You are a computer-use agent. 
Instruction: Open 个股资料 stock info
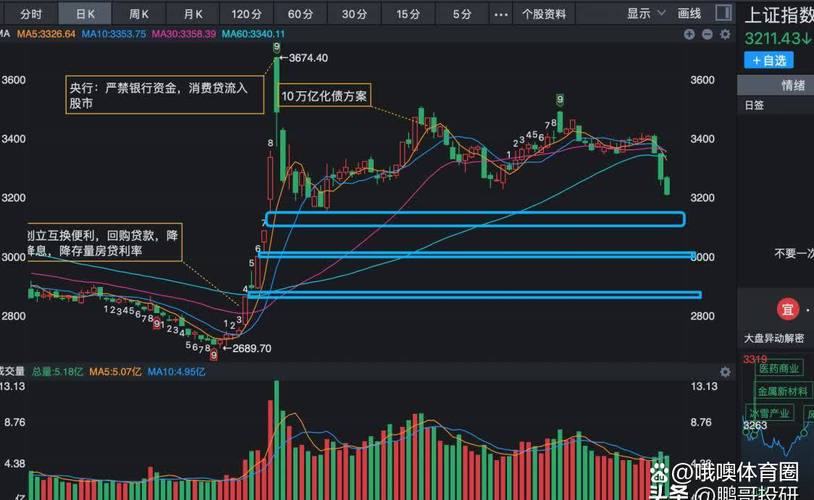544,13
